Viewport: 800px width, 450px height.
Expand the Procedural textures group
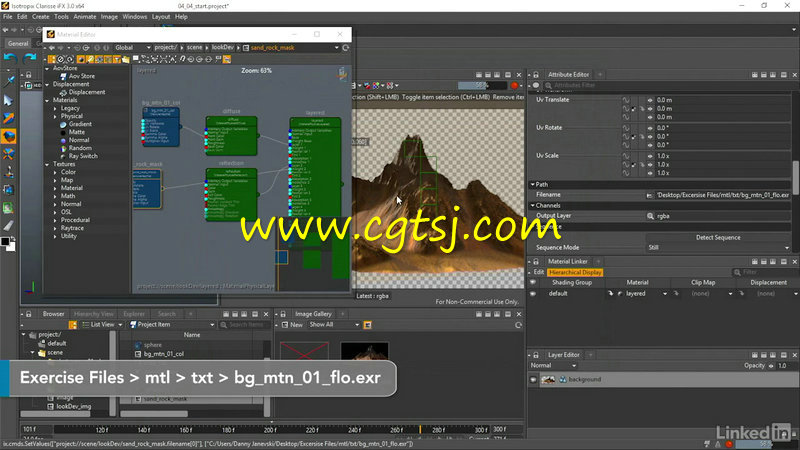pos(55,220)
